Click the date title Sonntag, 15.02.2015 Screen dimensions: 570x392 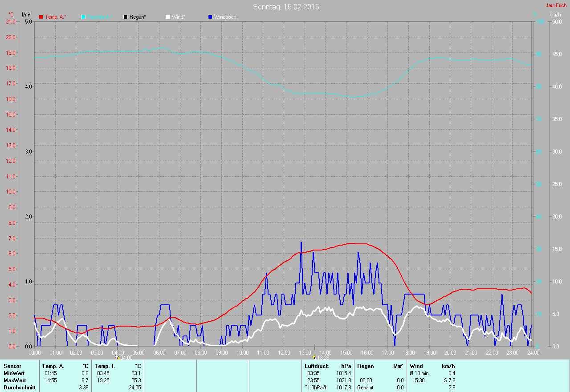pyautogui.click(x=286, y=7)
